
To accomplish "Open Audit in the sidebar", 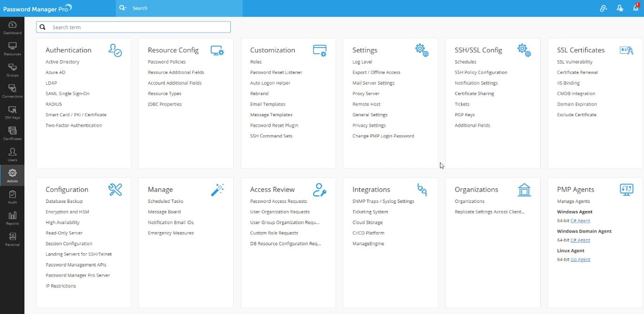I will point(12,197).
